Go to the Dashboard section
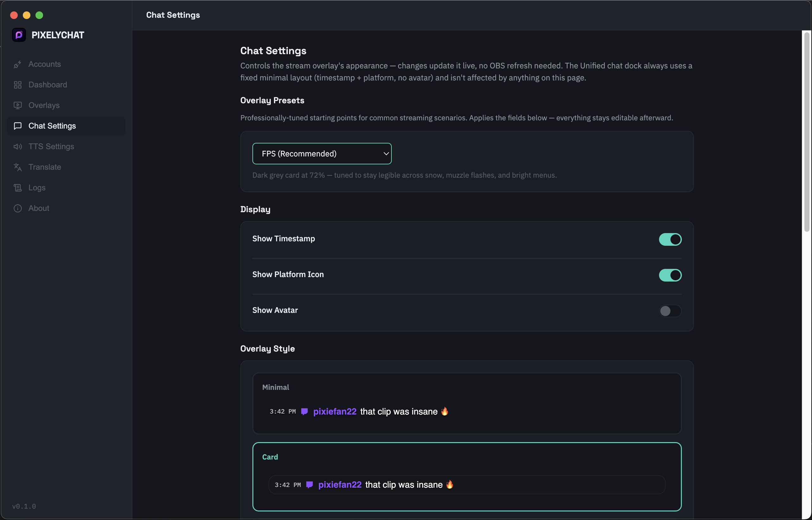This screenshot has width=812, height=520. click(x=66, y=85)
